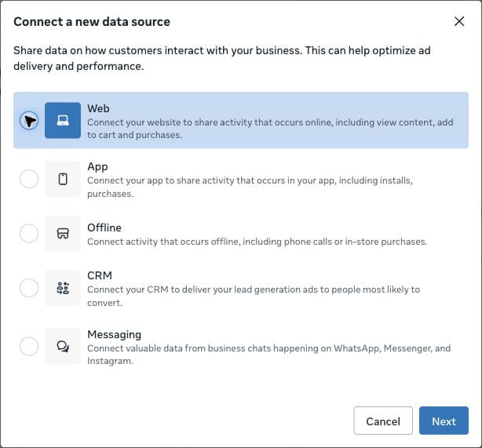The height and width of the screenshot is (448, 482).
Task: Click the "Offline" option title
Action: [104, 228]
